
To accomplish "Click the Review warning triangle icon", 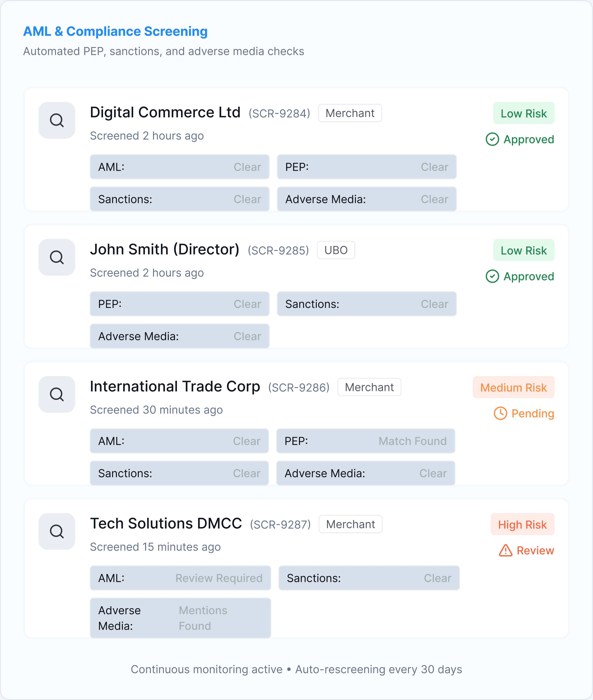I will tap(506, 551).
